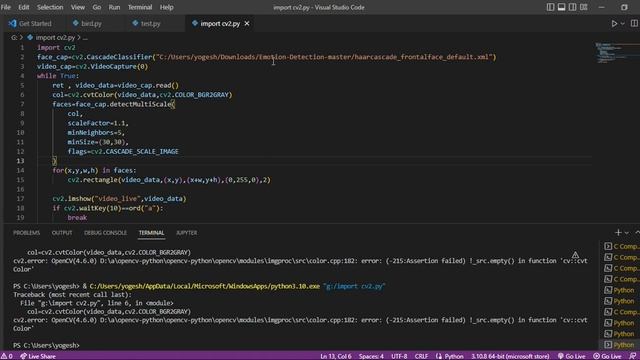Open the Problems panel tab
Viewport: 640px width, 360px height.
27,233
